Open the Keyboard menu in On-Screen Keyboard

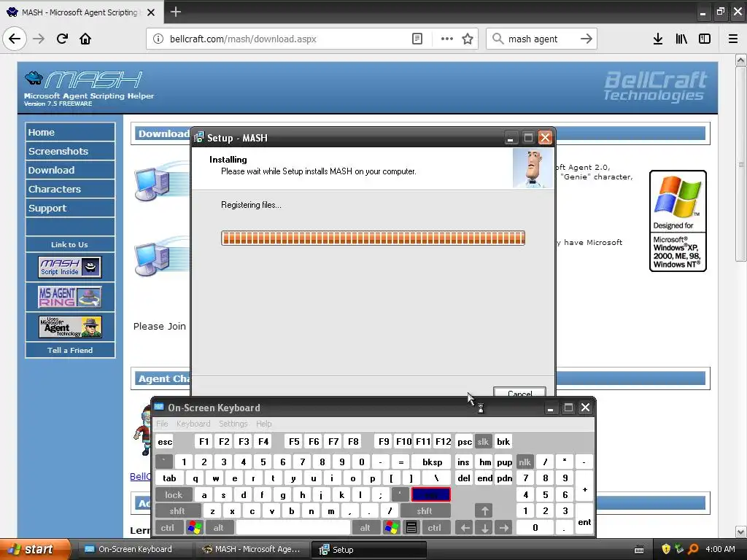193,424
